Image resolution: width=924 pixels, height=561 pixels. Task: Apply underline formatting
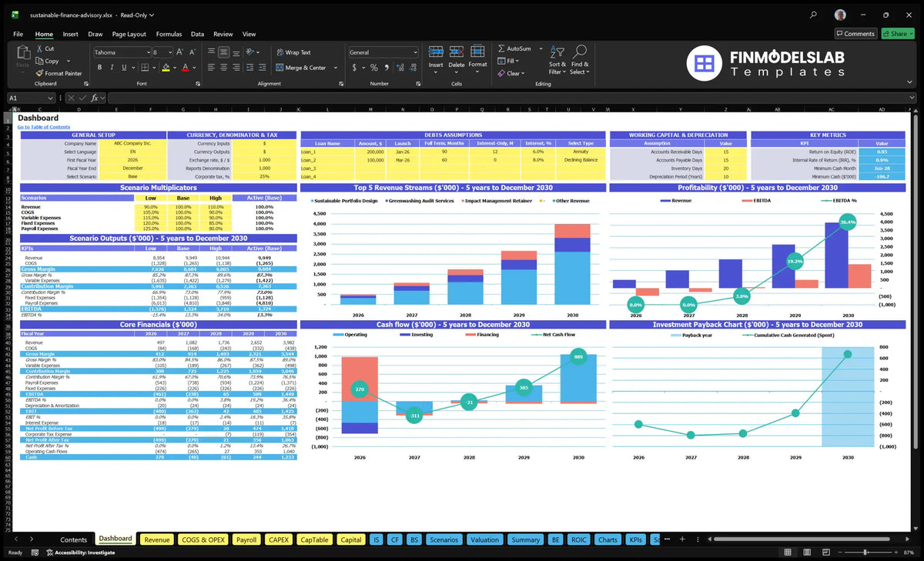(124, 68)
